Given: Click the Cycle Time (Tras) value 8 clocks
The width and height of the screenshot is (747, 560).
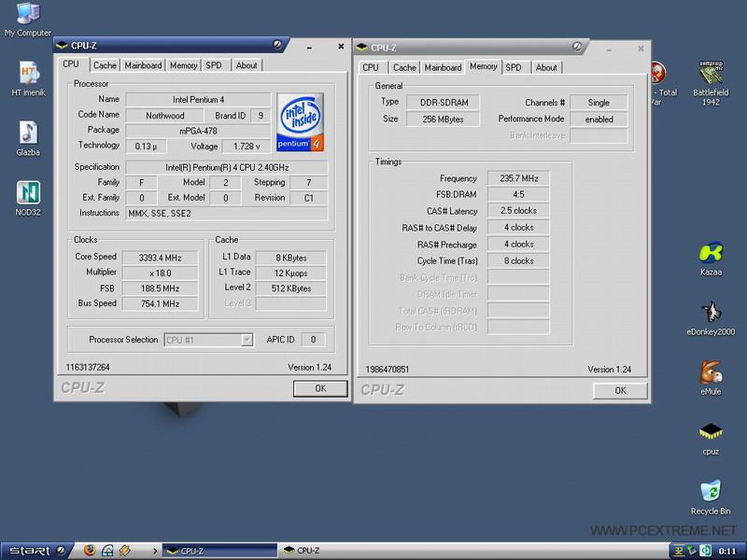Looking at the screenshot, I should coord(518,261).
